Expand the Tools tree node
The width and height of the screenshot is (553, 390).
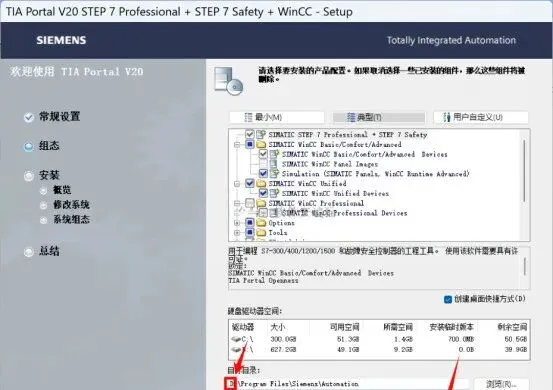coord(237,233)
